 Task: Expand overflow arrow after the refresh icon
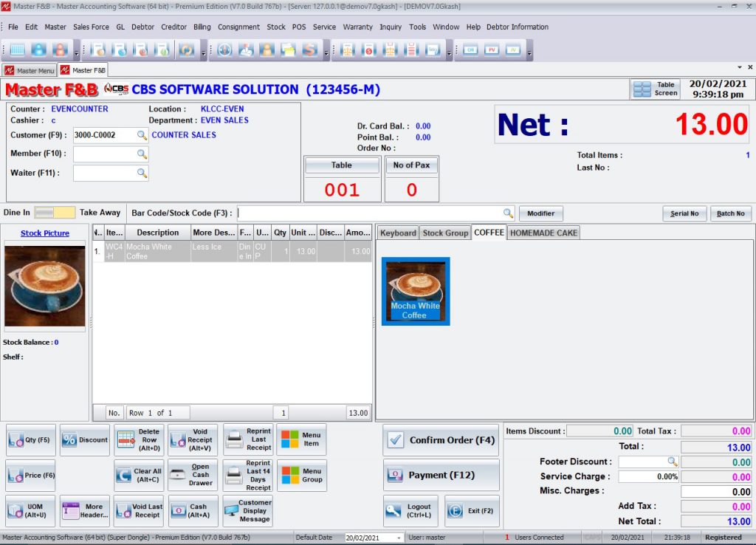coord(203,51)
